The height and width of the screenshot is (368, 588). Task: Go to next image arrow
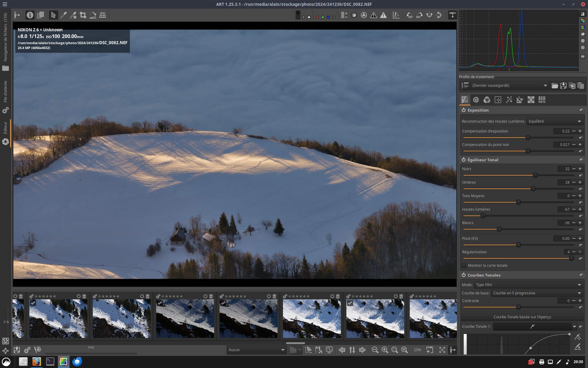[362, 350]
